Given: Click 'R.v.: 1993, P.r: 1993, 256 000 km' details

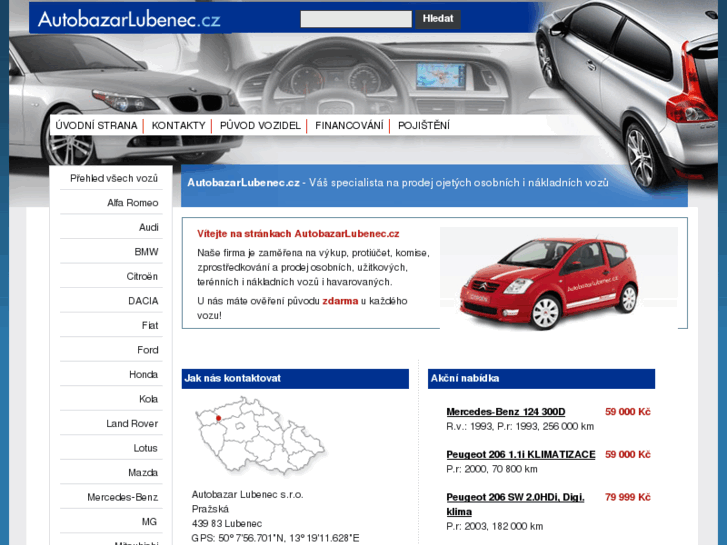Looking at the screenshot, I should point(520,426).
